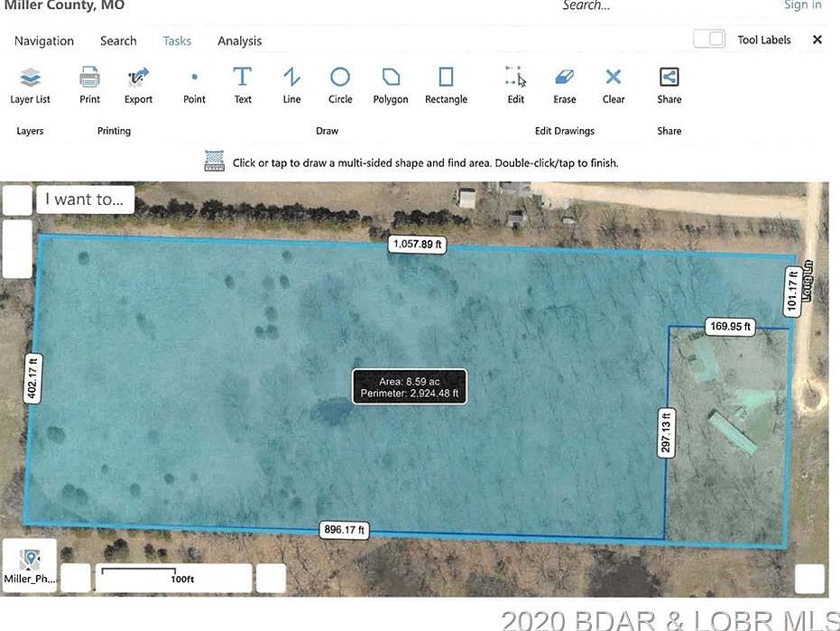Open the Layer List tool

(x=30, y=85)
